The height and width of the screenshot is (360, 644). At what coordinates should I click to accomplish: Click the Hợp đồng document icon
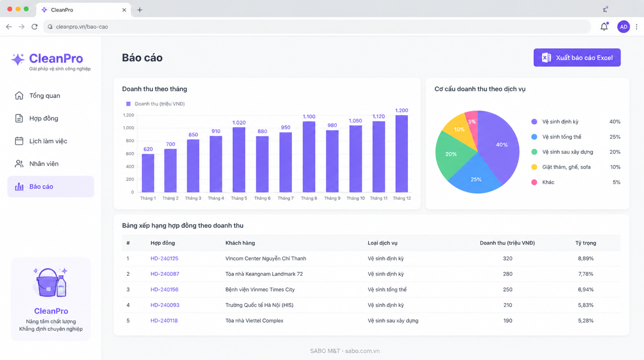coord(19,118)
